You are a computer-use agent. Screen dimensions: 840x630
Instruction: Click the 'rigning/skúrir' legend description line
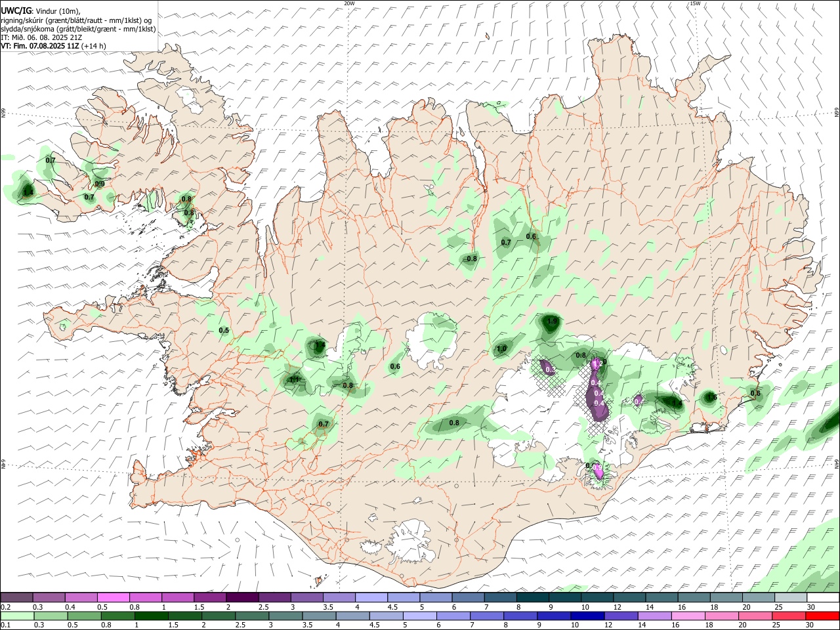click(76, 20)
